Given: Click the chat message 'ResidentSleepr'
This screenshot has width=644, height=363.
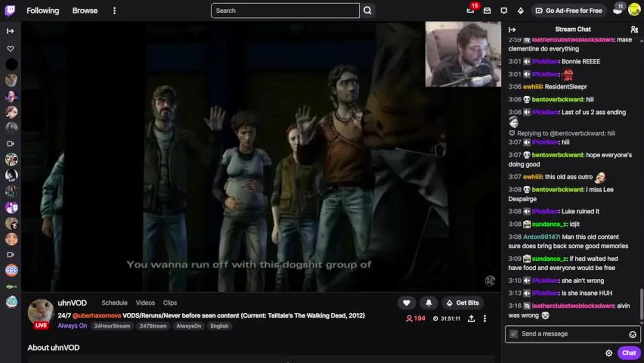Looking at the screenshot, I should coord(566,87).
